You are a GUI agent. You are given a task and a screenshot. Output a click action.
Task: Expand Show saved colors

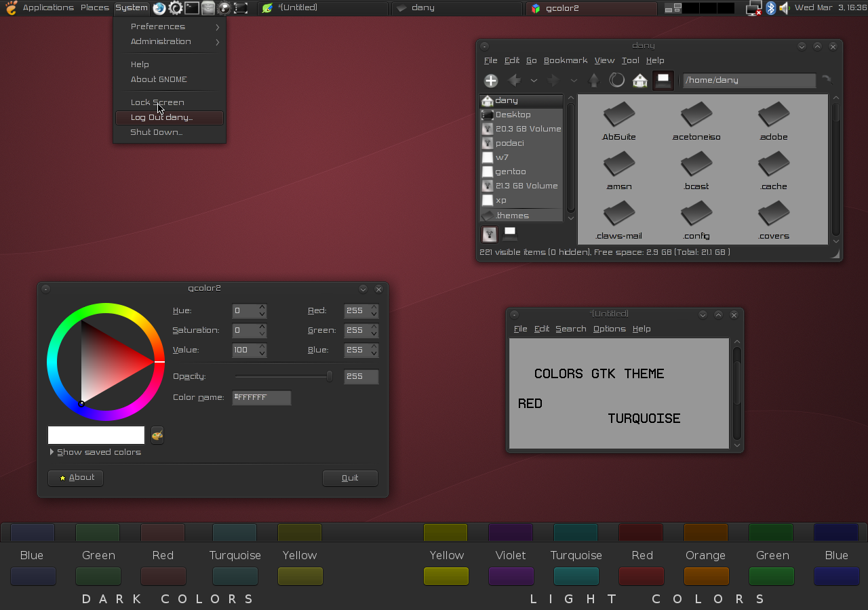point(95,452)
